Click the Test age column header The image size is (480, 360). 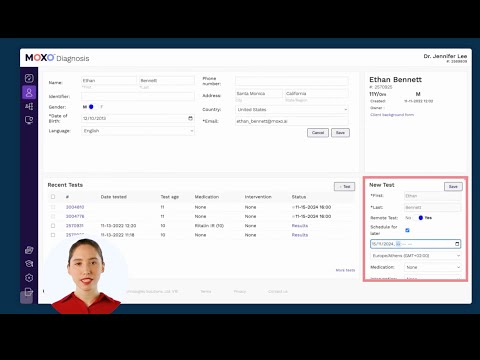pos(170,197)
